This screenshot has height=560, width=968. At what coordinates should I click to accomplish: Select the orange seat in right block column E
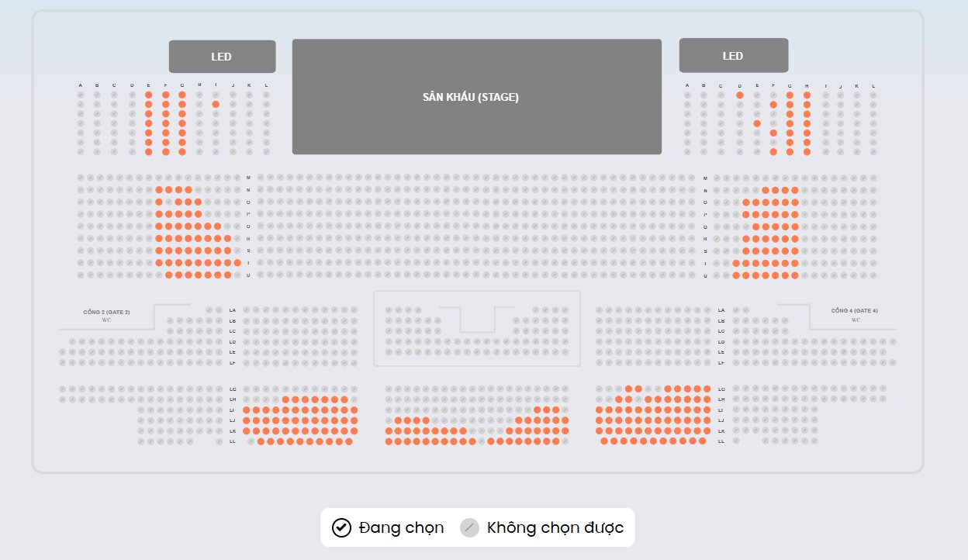click(x=757, y=123)
